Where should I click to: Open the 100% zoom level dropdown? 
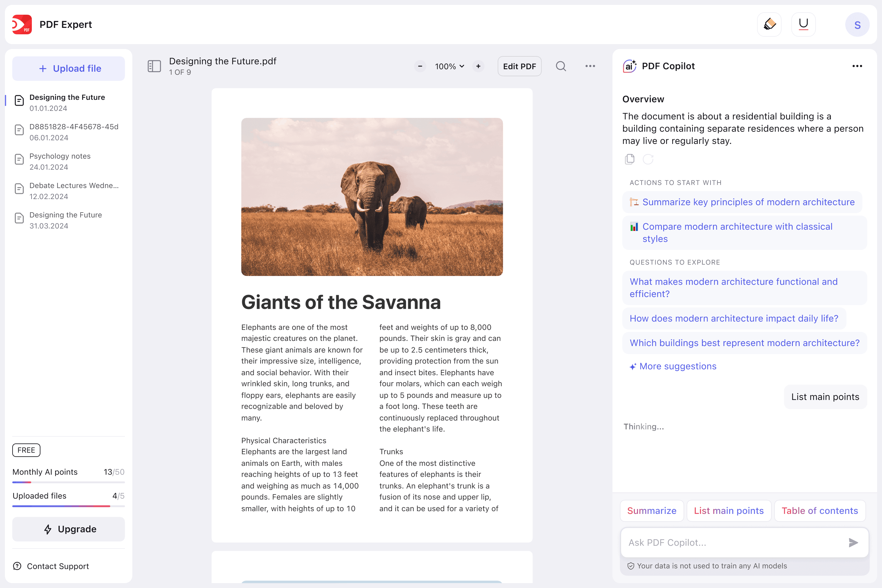(449, 66)
